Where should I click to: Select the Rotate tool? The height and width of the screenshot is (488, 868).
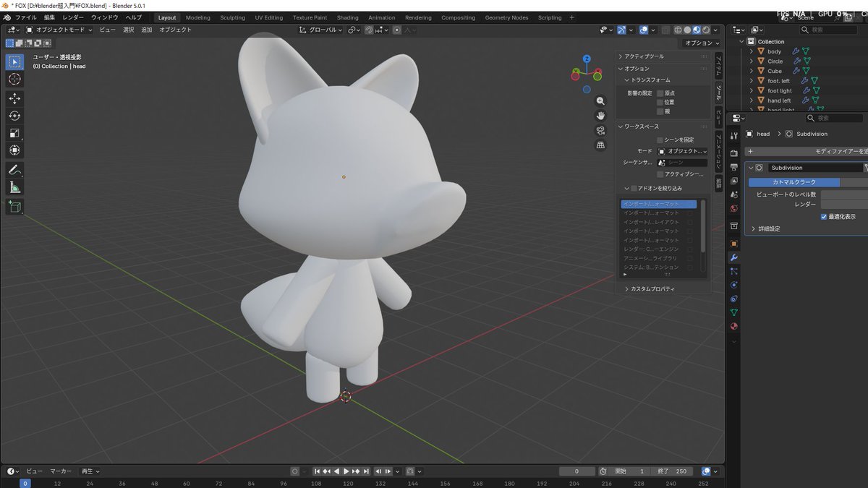point(15,116)
